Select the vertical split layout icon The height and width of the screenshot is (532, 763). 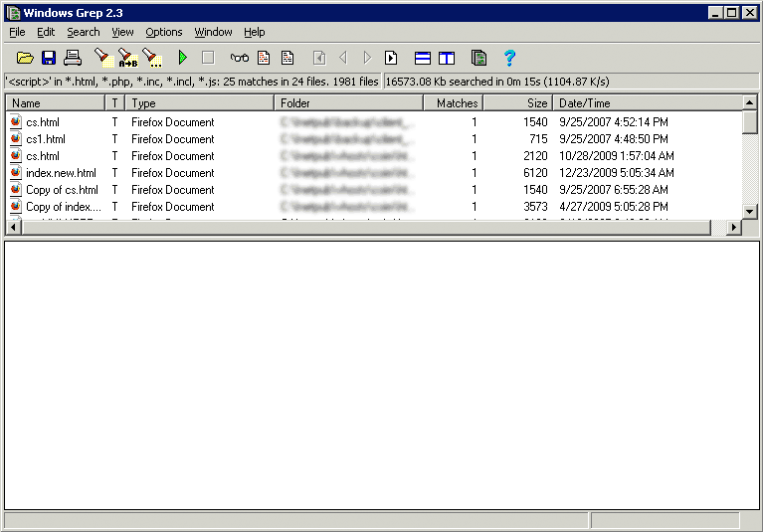coord(447,59)
